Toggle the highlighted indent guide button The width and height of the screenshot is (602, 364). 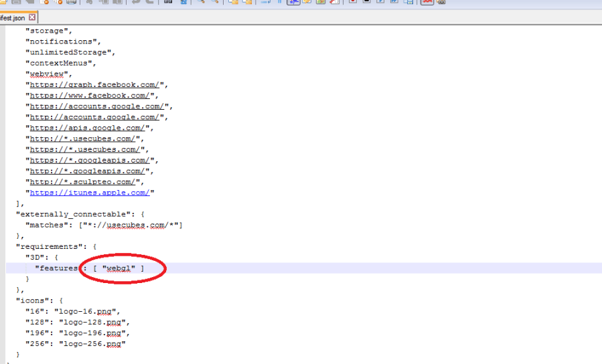pos(293,3)
